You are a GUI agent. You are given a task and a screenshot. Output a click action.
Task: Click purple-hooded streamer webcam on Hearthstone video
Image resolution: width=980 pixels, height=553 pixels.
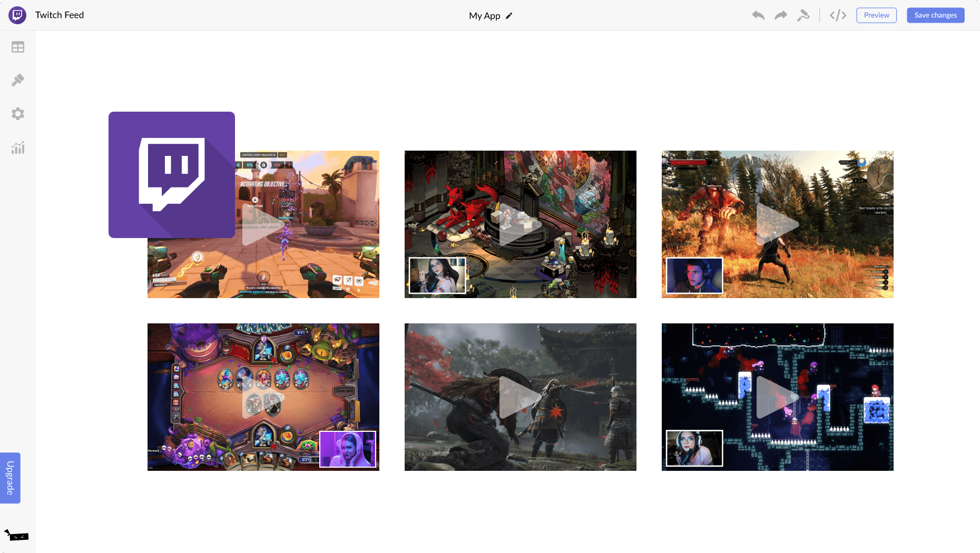pos(348,449)
